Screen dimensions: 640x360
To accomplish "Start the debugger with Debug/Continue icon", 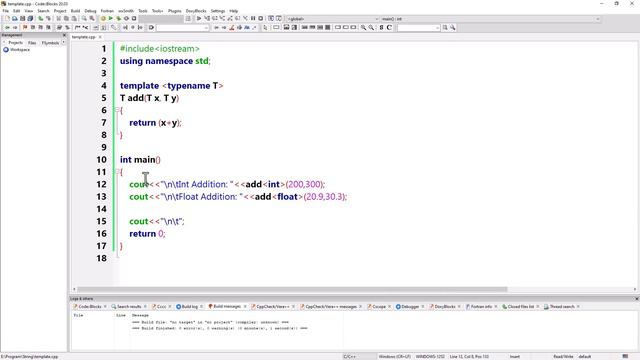I will click(x=199, y=19).
